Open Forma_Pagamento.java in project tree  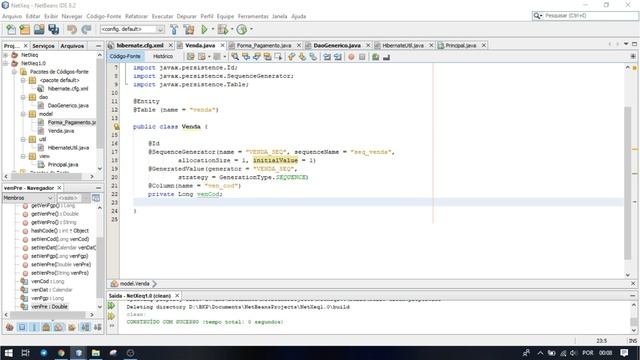71,122
